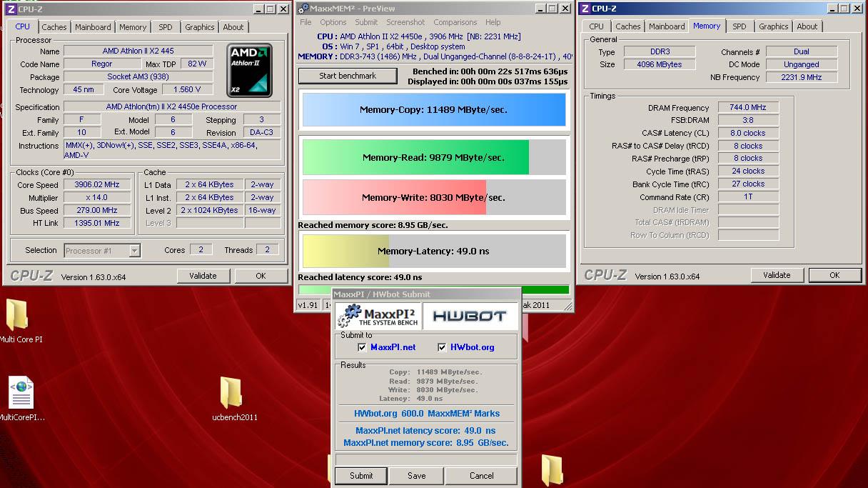
Task: Open the Multi Core PI folder icon
Action: [x=16, y=315]
